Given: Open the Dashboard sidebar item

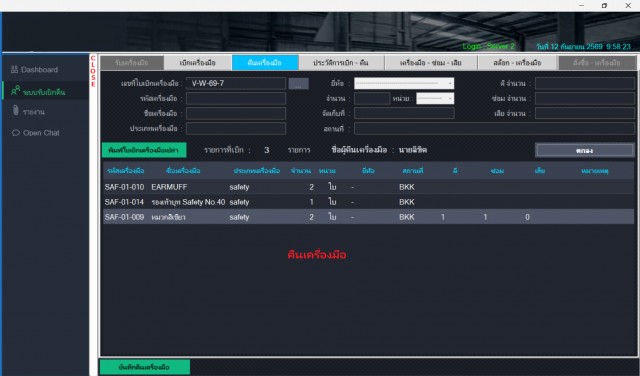Looking at the screenshot, I should [34, 70].
